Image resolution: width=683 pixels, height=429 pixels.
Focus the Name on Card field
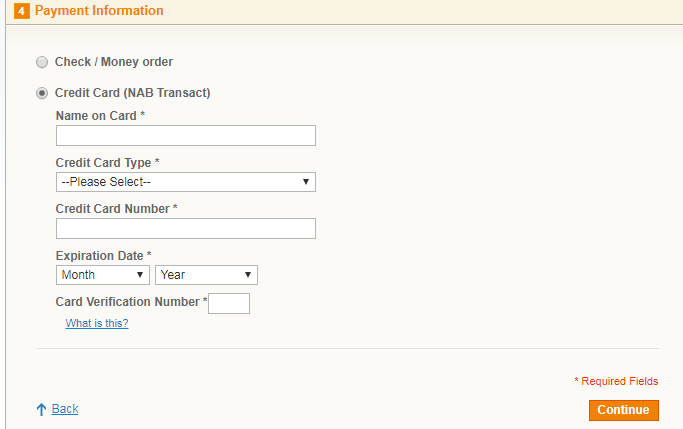[x=186, y=136]
